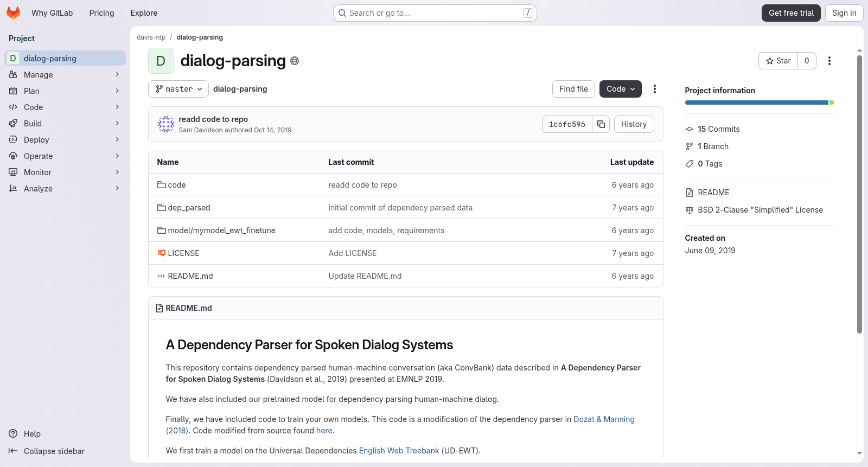Viewport: 868px width, 467px height.
Task: Open project actions kebab menu near Star
Action: 829,61
